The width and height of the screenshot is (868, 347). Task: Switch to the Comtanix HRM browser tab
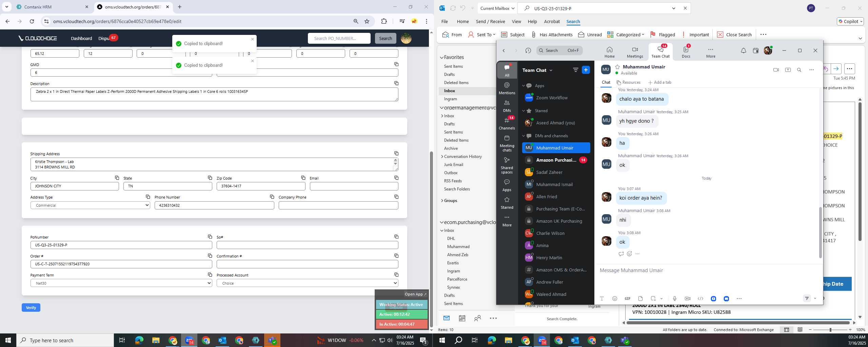pyautogui.click(x=52, y=7)
